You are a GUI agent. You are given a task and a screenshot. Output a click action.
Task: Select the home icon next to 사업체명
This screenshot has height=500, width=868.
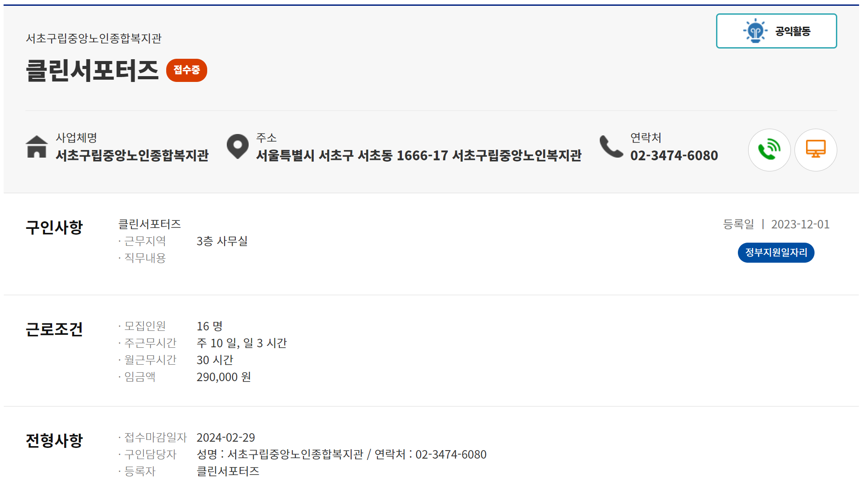click(37, 147)
